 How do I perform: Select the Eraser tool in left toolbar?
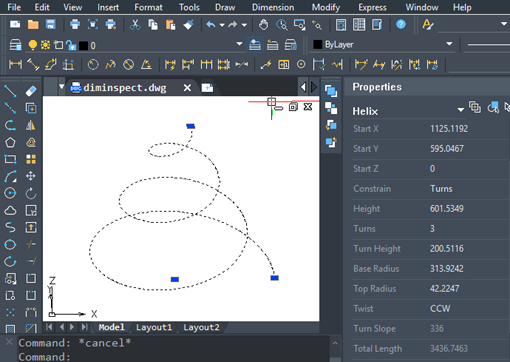coord(31,91)
